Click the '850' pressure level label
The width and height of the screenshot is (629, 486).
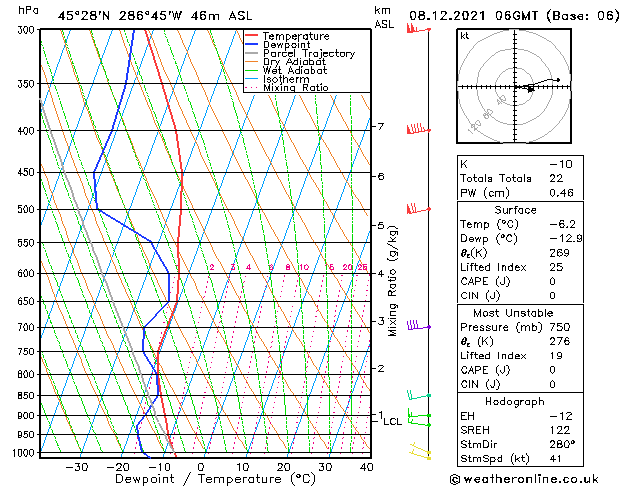(x=28, y=395)
